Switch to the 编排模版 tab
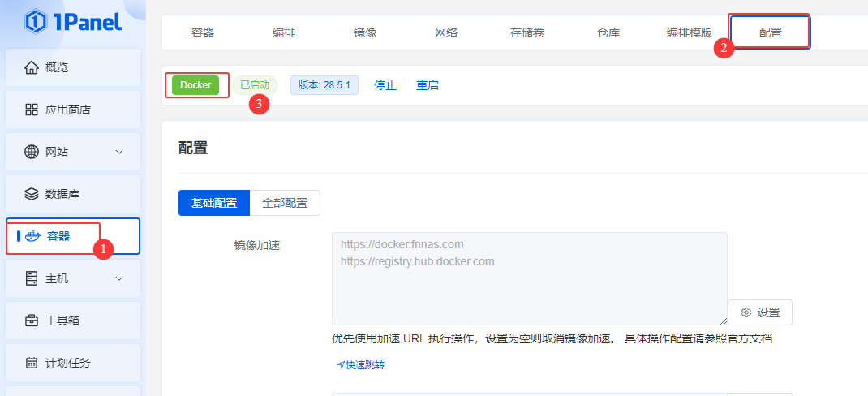This screenshot has height=396, width=868. coord(690,32)
